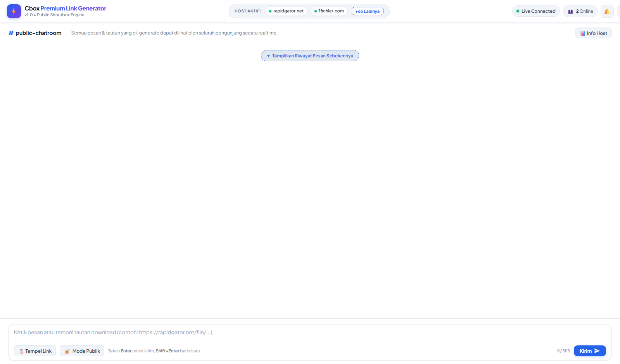Click the Tempel Link button
Viewport: 620px width, 364px height.
click(x=35, y=351)
